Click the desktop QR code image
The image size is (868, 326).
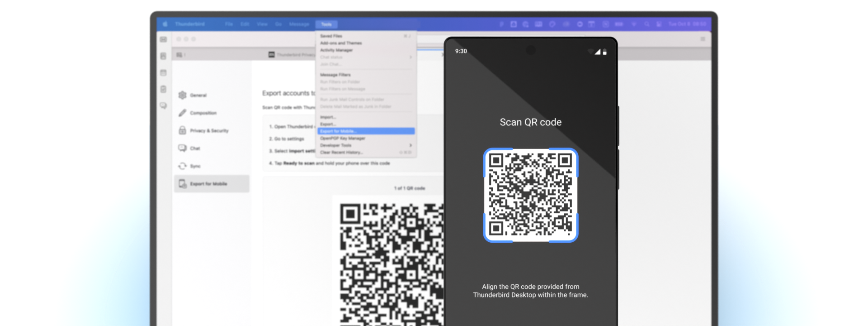tap(392, 264)
